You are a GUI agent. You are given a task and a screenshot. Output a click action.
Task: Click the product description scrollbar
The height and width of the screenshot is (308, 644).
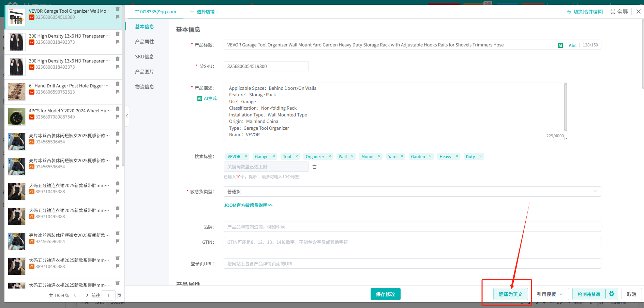[566, 107]
